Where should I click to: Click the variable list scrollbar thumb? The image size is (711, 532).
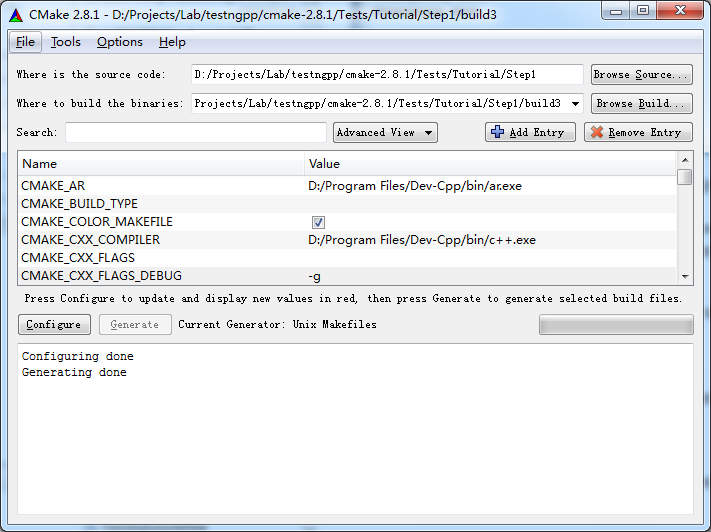(x=685, y=177)
